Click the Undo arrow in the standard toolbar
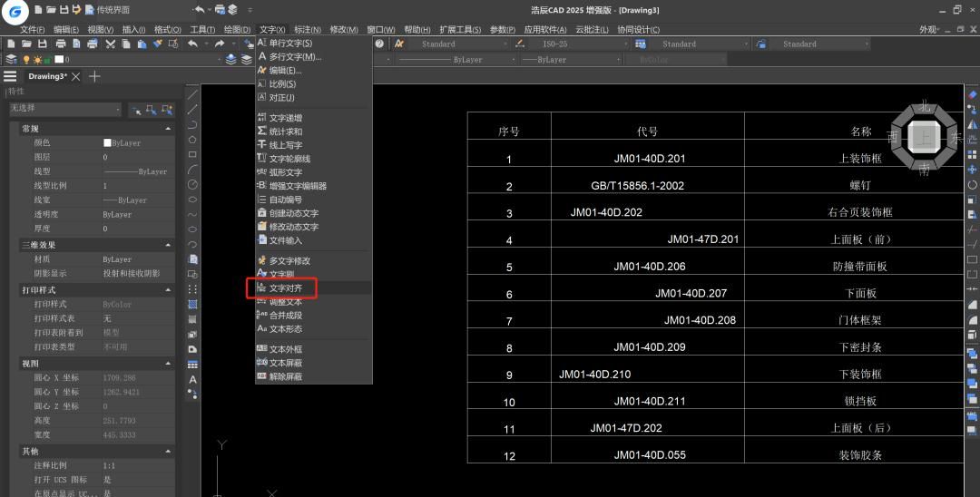 [193, 44]
